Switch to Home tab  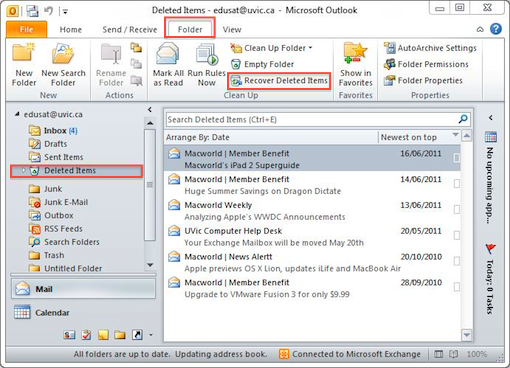[71, 29]
